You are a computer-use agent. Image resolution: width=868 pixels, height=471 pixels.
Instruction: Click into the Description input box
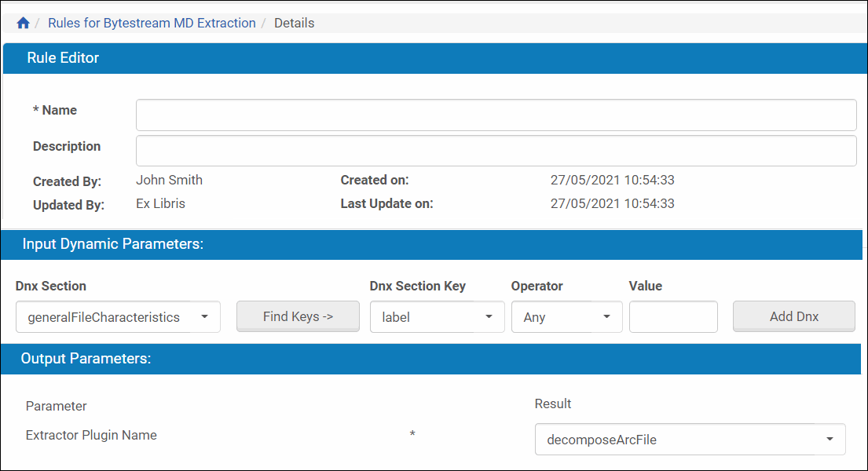pyautogui.click(x=496, y=151)
